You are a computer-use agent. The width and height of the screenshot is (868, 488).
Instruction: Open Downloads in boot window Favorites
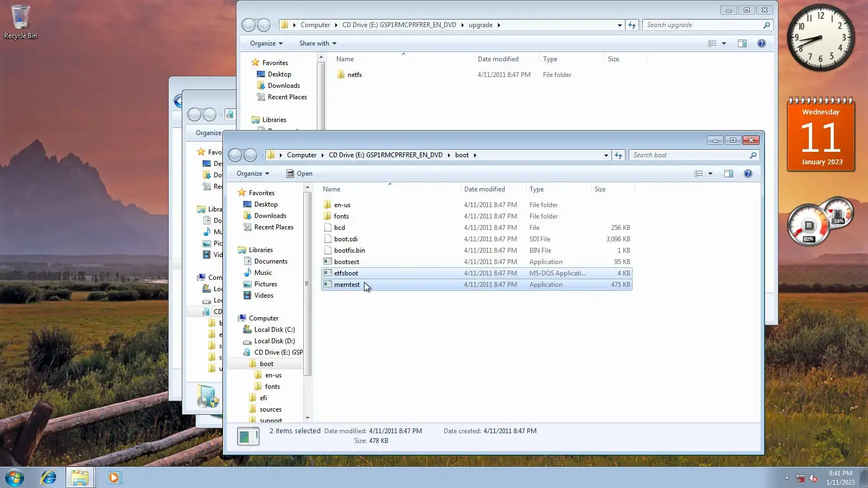click(270, 216)
